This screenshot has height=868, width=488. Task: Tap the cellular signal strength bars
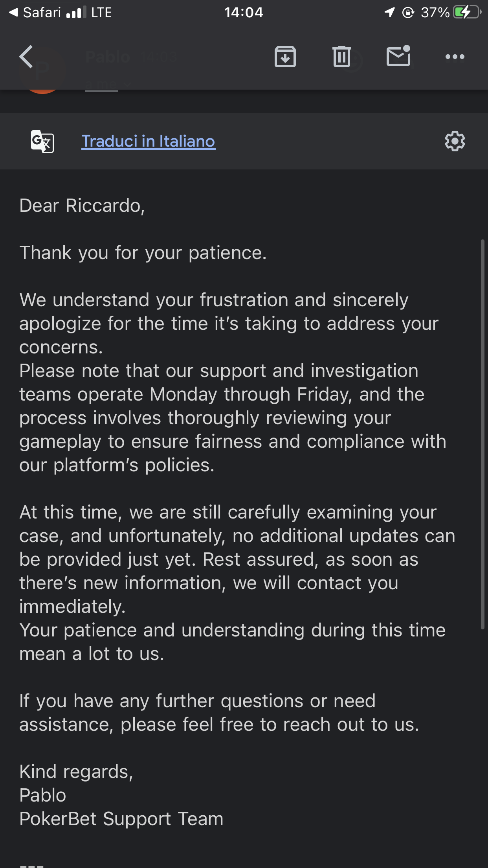[76, 13]
